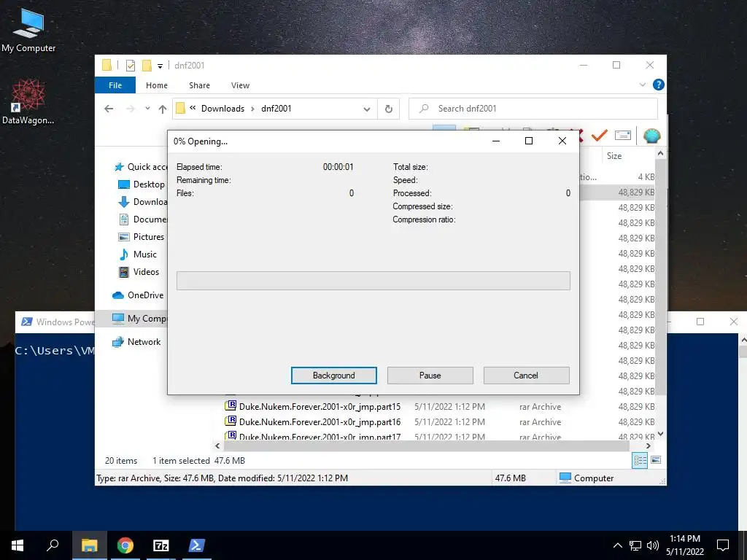The width and height of the screenshot is (747, 560).
Task: Sort by Size column header
Action: pos(614,156)
